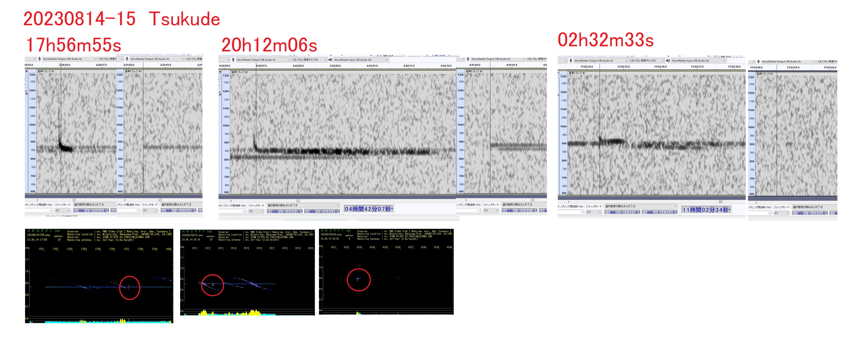Screen dimensions: 868x350
Task: Open snap mode オフ dropdown under 17h56m55s panel
Action: [63, 211]
